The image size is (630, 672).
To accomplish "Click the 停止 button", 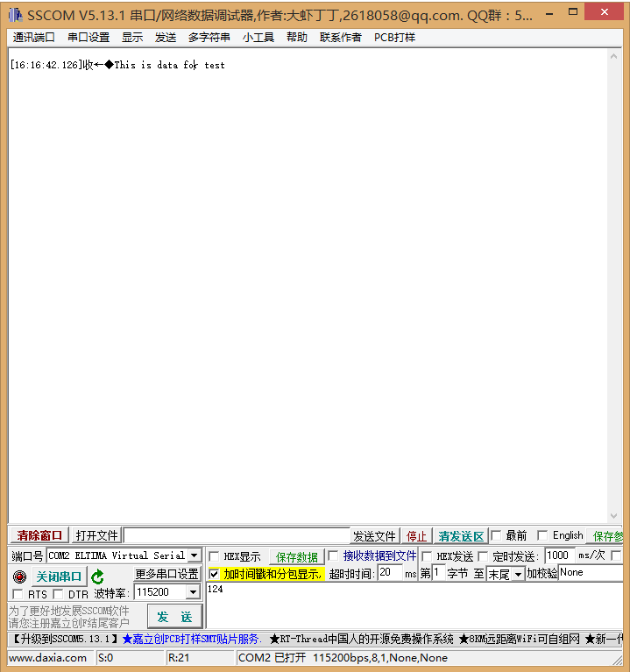I will point(416,536).
